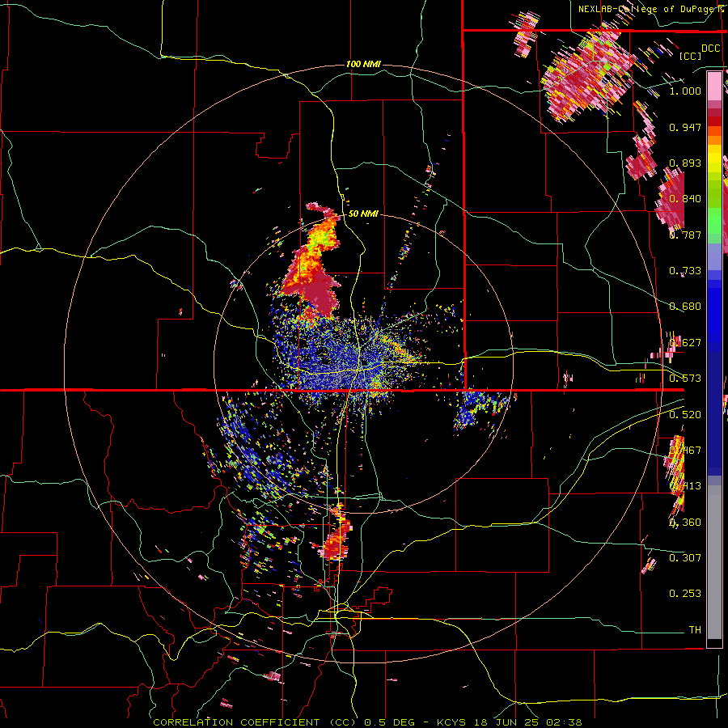Click the 0.840 color scale value
The height and width of the screenshot is (728, 728).
pos(685,199)
